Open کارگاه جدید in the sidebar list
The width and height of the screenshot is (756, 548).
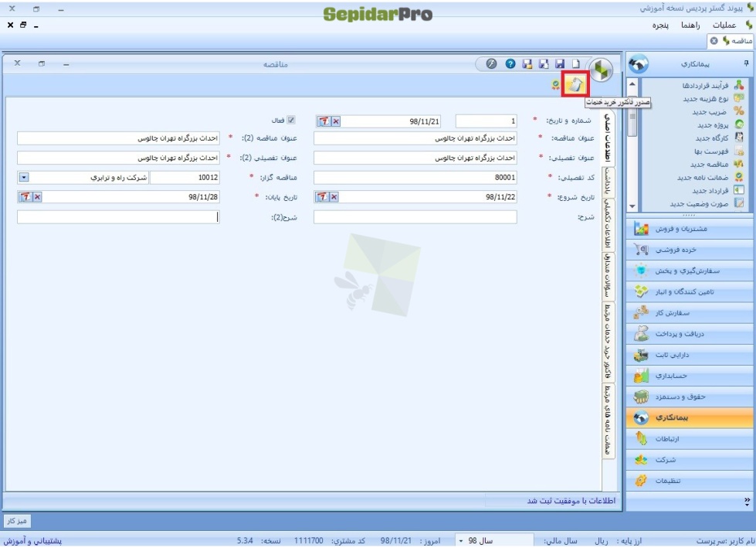point(720,138)
